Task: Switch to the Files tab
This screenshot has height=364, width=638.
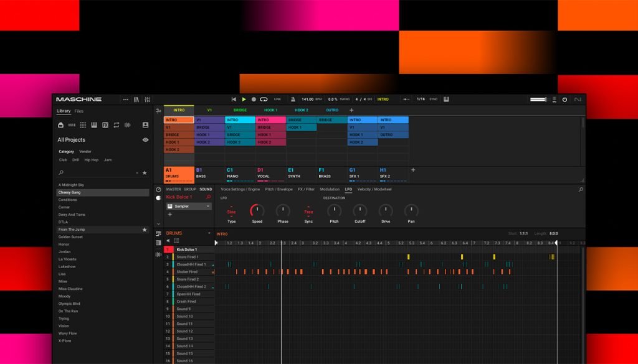Action: tap(79, 111)
